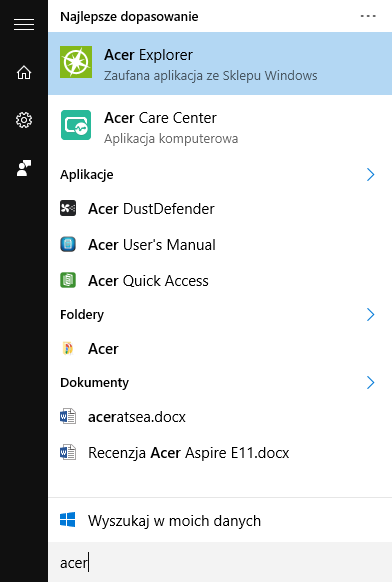The image size is (392, 582).
Task: Launch Acer Explorer best match result
Action: [x=220, y=63]
